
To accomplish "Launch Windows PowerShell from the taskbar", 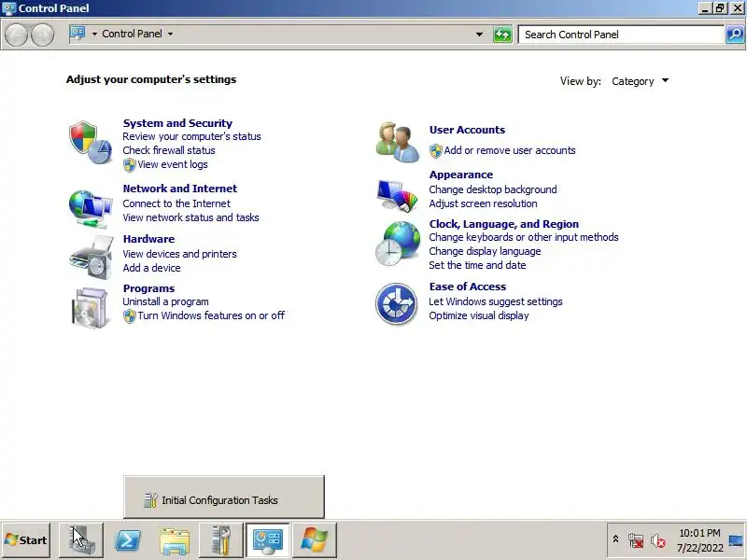I will point(128,540).
